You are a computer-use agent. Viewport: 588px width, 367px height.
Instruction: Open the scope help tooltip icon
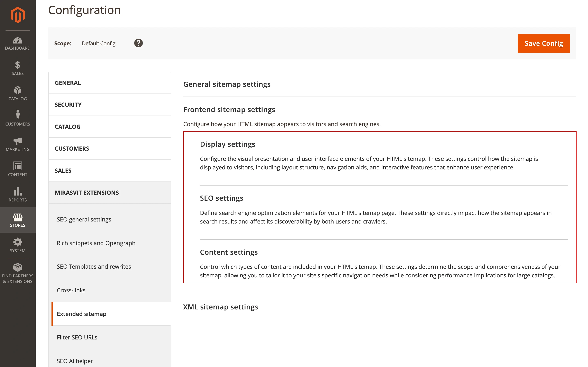coord(138,43)
